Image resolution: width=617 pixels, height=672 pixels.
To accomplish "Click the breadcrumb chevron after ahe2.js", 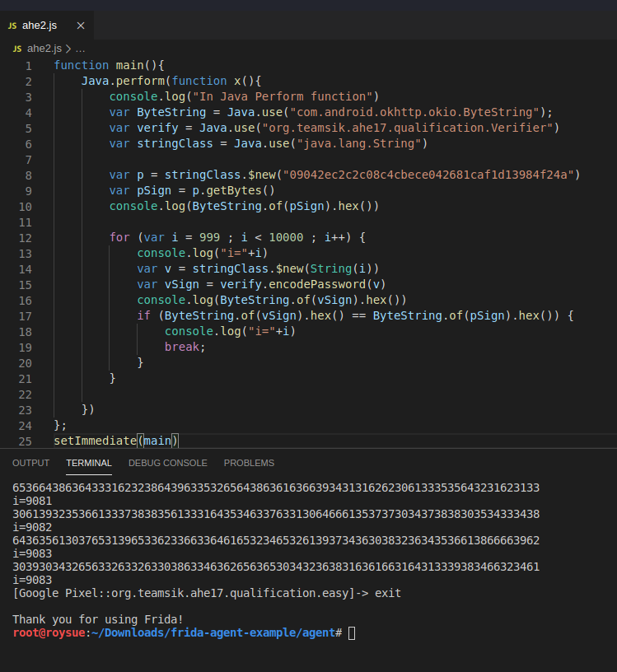I will click(68, 49).
